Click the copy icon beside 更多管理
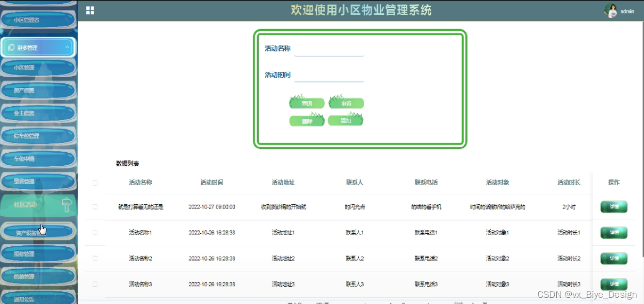 11,48
